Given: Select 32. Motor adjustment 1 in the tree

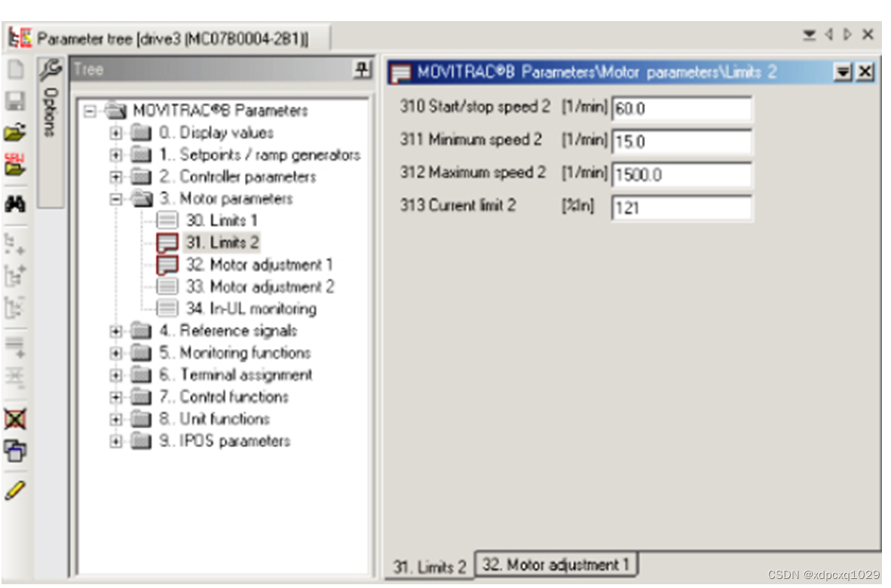Looking at the screenshot, I should pyautogui.click(x=259, y=265).
